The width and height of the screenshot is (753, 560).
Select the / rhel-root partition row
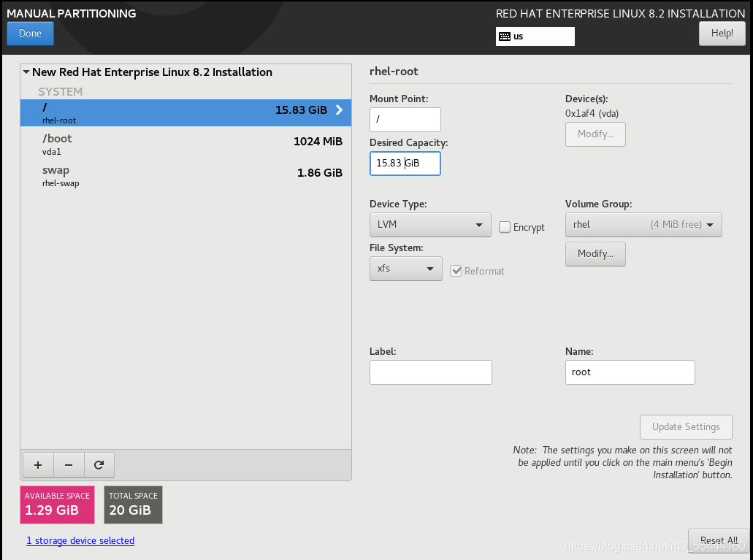click(x=186, y=113)
